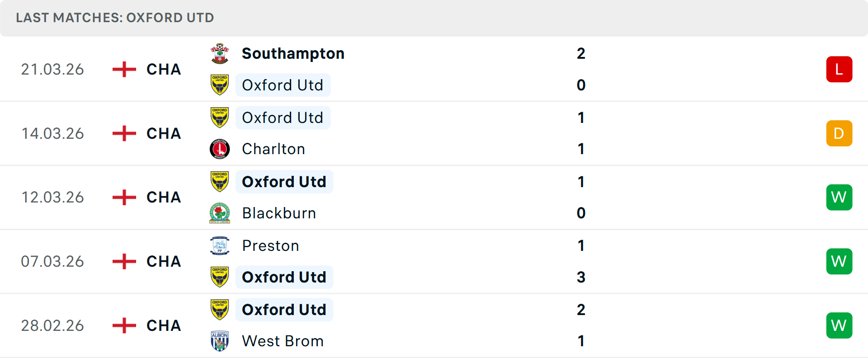Image resolution: width=868 pixels, height=358 pixels.
Task: Click the Blackburn Rovers crest
Action: (x=220, y=213)
